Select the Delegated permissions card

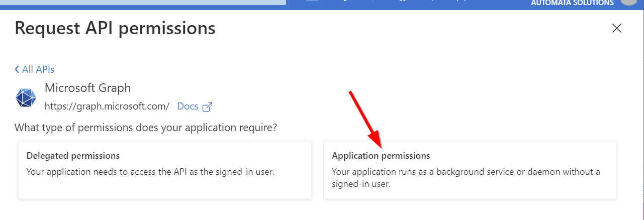click(x=164, y=170)
